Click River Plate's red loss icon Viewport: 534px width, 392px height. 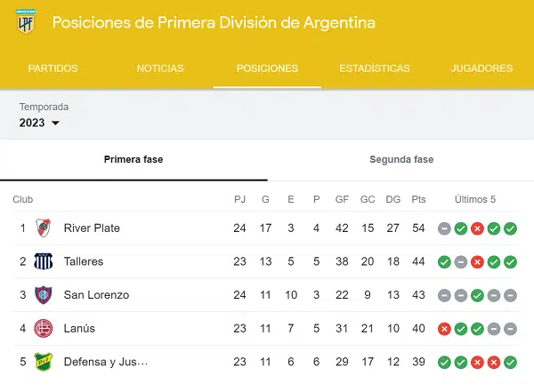(x=477, y=228)
